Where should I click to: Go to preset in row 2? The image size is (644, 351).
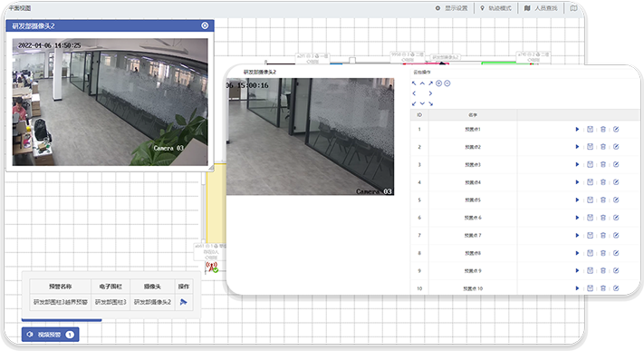coord(577,147)
